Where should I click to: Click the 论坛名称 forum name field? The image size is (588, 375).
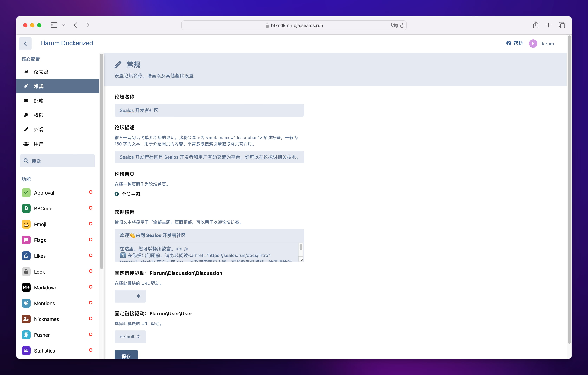(x=209, y=110)
